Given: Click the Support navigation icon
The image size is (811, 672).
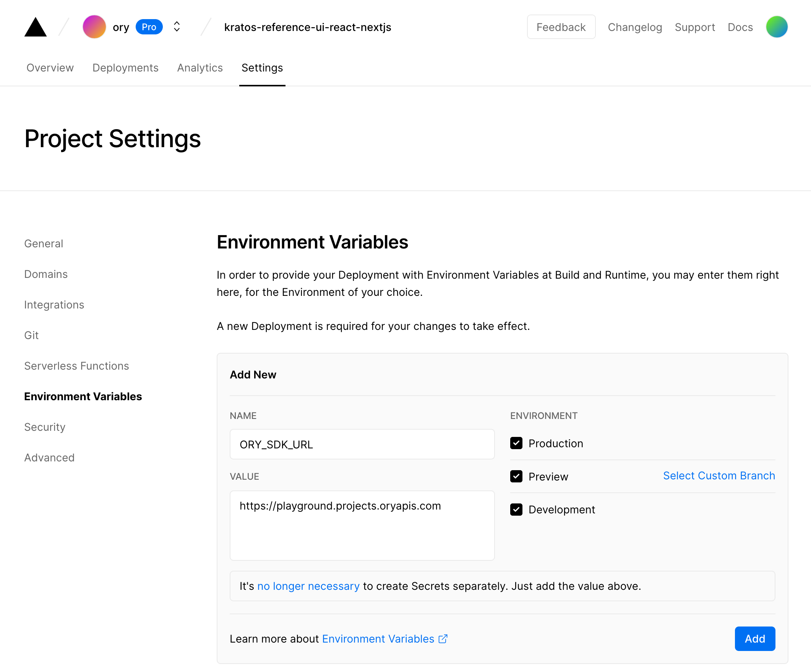Looking at the screenshot, I should click(x=695, y=27).
